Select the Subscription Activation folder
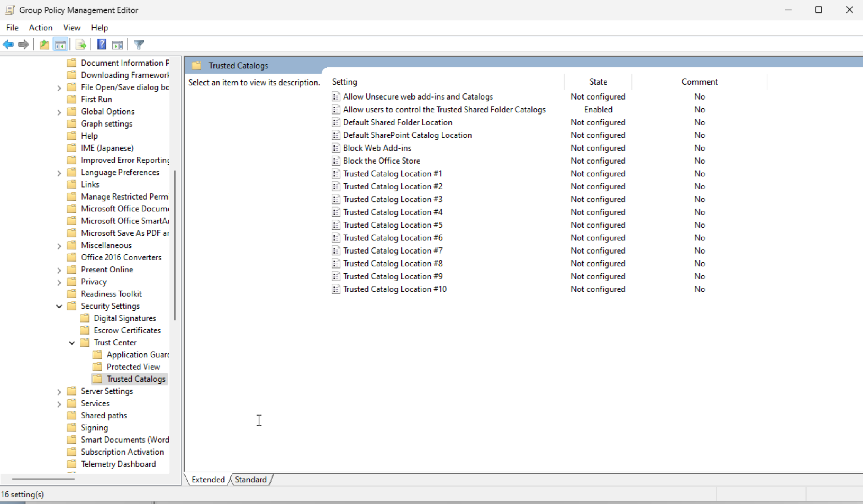The image size is (863, 504). (122, 452)
